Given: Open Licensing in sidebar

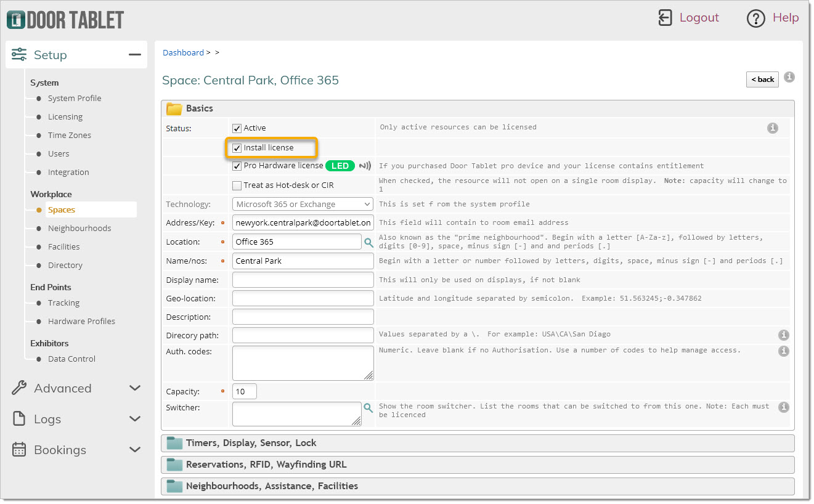Looking at the screenshot, I should tap(65, 117).
